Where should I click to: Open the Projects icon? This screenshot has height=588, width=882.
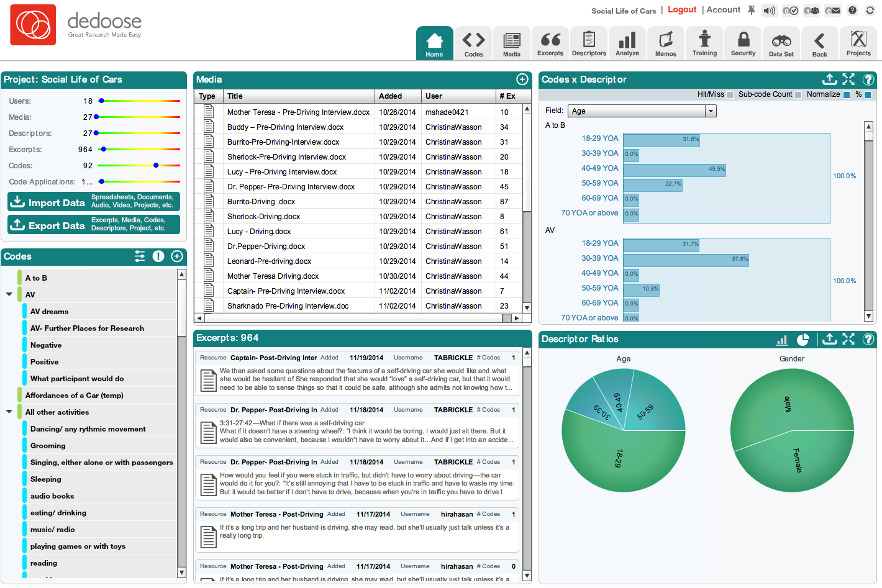point(858,43)
